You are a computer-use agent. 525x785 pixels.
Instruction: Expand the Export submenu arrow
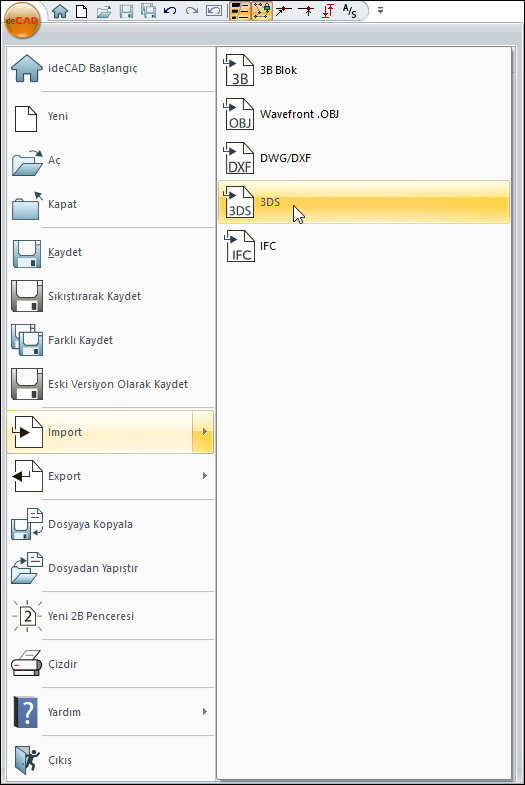click(x=205, y=476)
